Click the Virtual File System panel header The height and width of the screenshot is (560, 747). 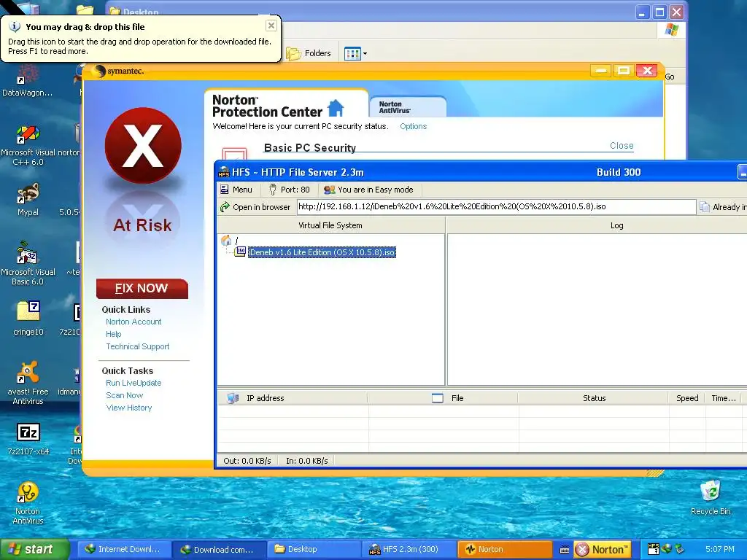click(x=330, y=226)
